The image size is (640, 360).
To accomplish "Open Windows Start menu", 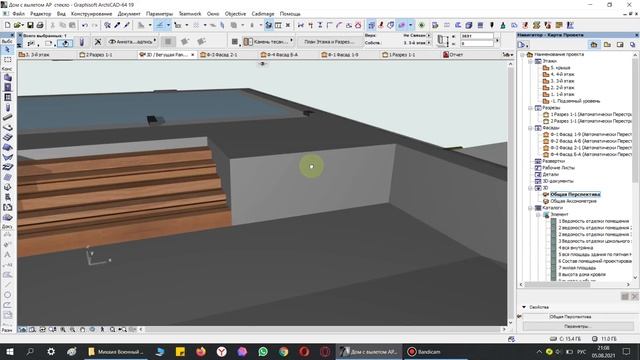I will pyautogui.click(x=9, y=352).
